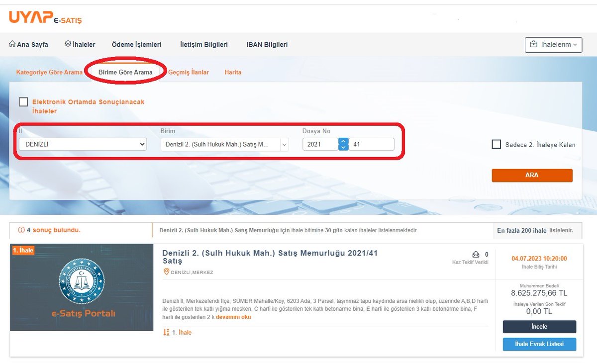Switch to Kategoriye Göre Arama tab

[49, 72]
